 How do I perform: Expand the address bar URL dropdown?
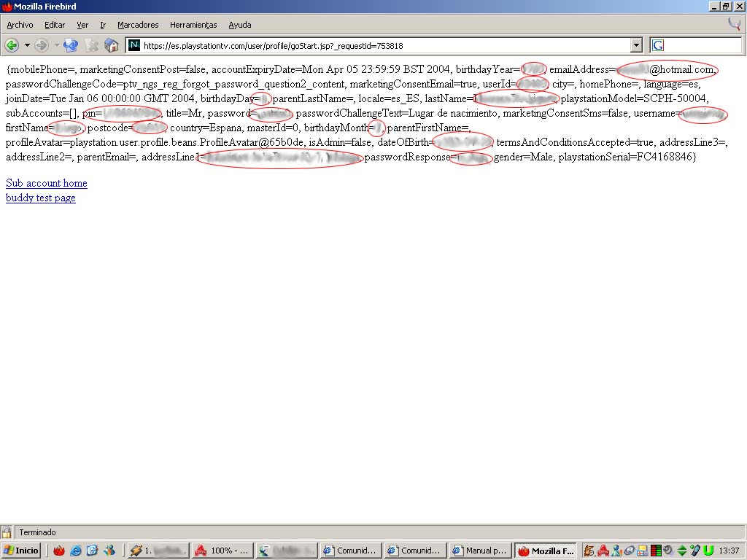point(636,46)
